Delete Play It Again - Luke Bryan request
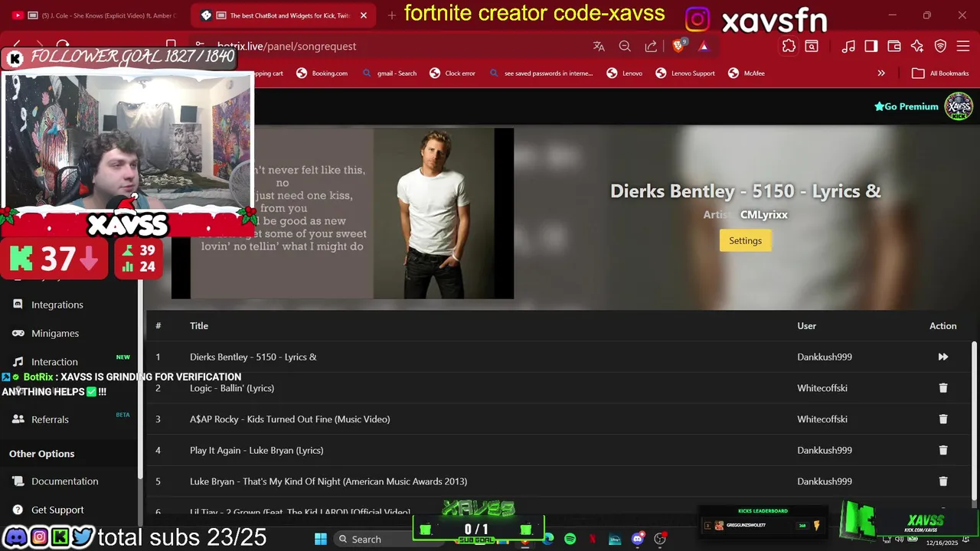 pos(942,450)
